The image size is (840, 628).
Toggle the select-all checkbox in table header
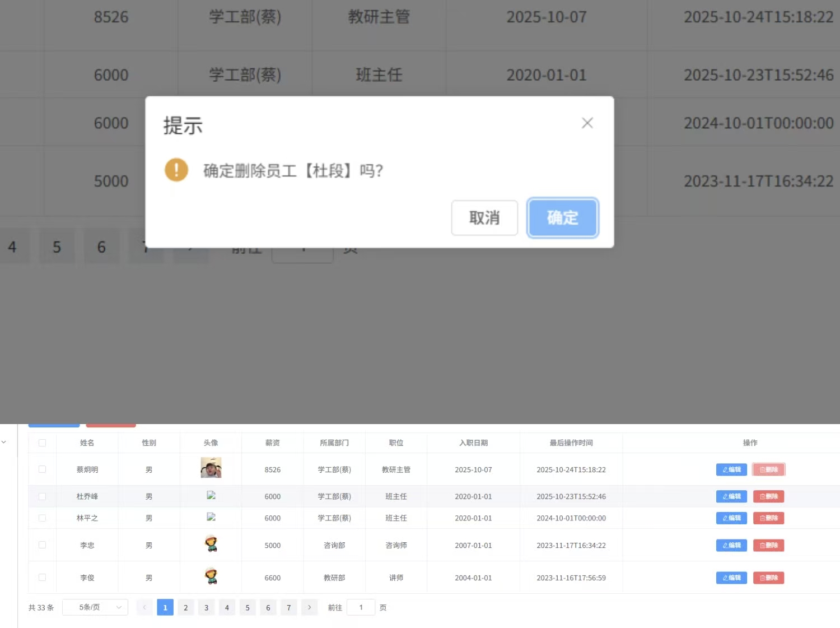pos(42,443)
